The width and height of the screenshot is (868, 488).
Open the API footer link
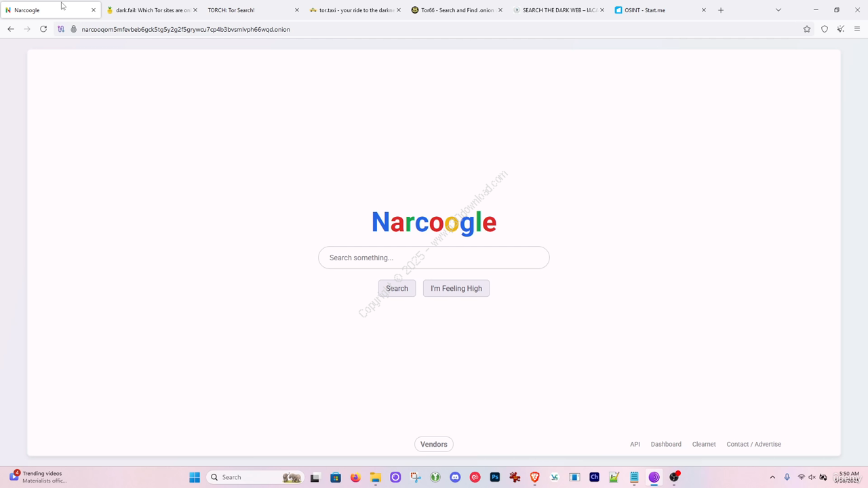[635, 445]
